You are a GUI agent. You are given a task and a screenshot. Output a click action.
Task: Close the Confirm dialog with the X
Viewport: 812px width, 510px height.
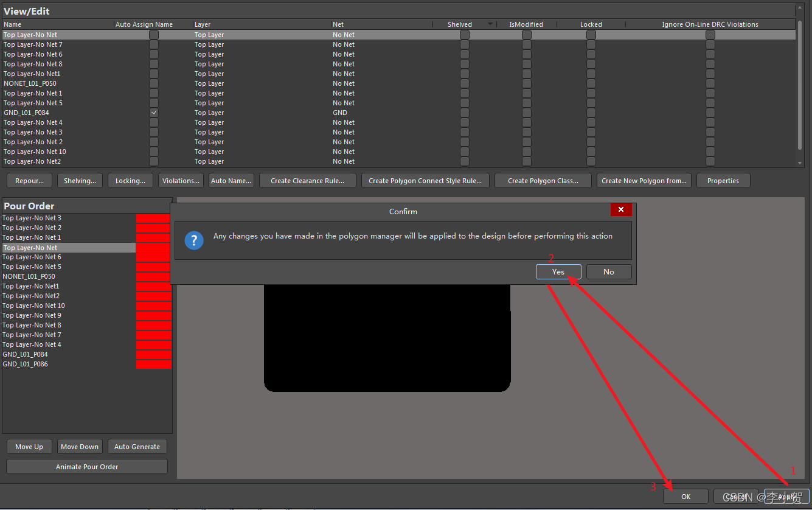coord(621,210)
